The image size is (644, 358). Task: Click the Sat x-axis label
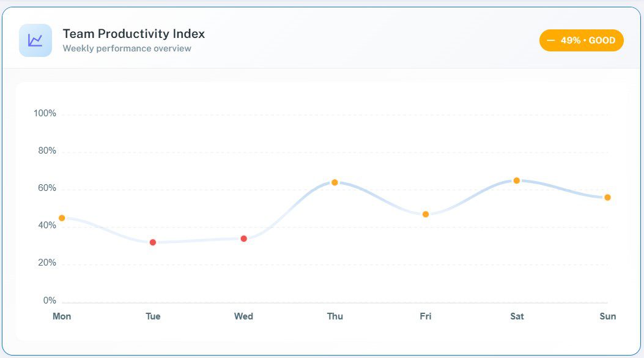[517, 316]
